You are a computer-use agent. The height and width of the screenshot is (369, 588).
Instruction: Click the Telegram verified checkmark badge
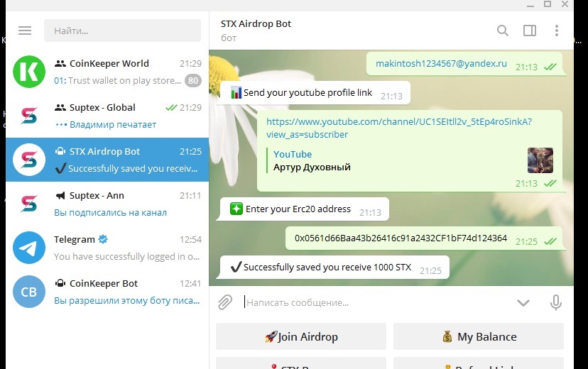click(103, 239)
